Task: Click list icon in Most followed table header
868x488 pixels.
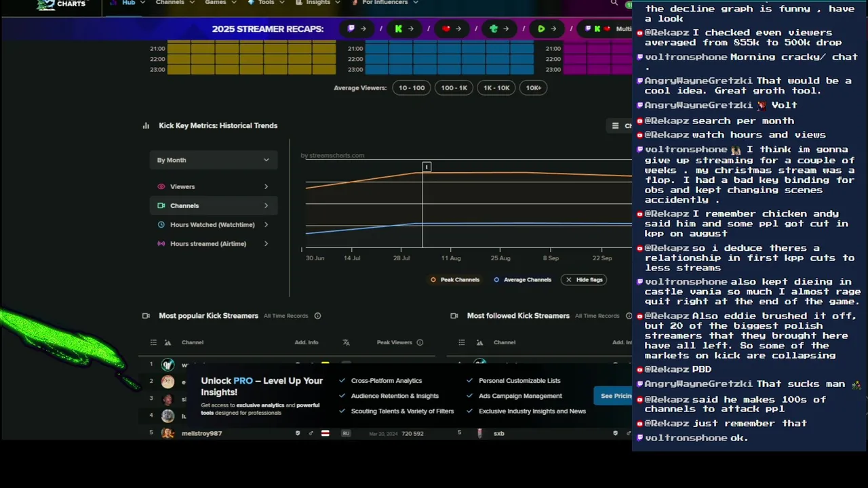Action: (461, 342)
